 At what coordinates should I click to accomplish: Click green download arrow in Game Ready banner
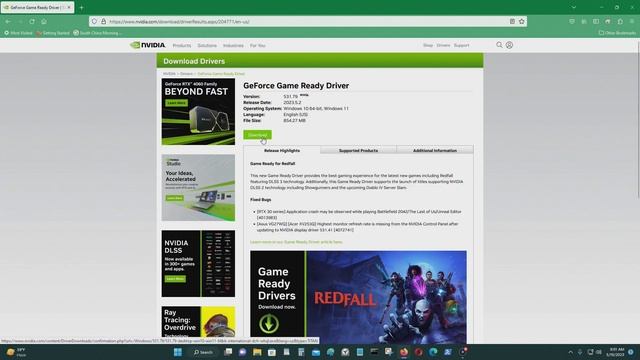269,324
